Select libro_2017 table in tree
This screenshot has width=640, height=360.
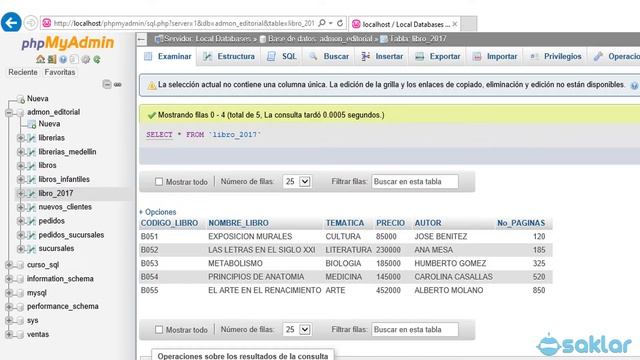56,193
